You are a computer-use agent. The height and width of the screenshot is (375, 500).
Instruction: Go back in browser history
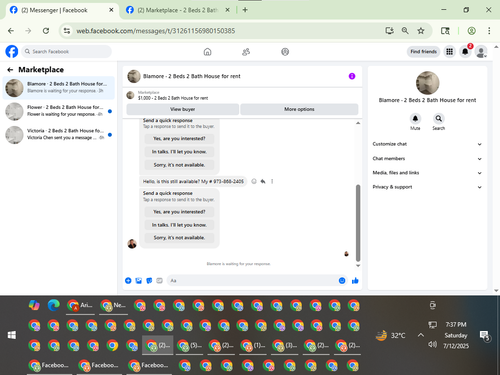[11, 31]
